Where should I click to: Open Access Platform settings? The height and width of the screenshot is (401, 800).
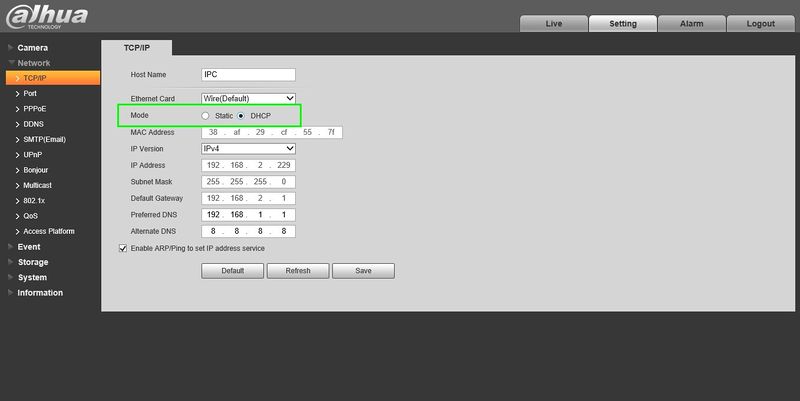[x=48, y=231]
